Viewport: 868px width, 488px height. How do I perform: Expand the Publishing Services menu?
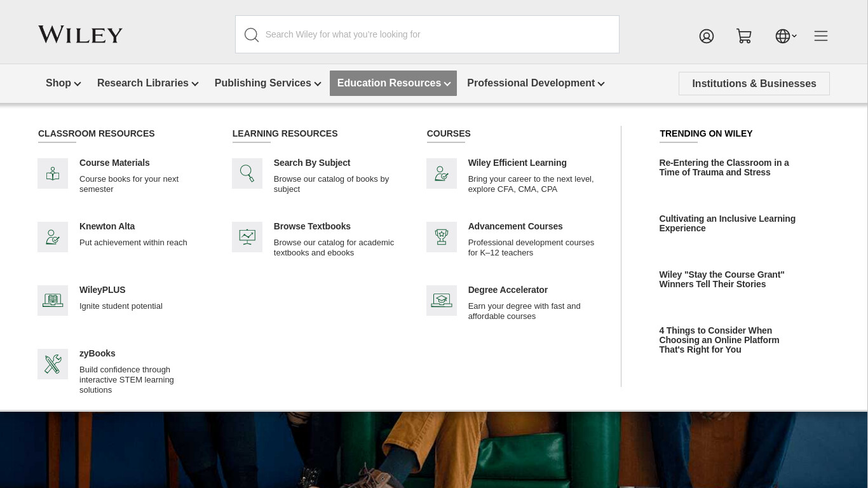268,83
